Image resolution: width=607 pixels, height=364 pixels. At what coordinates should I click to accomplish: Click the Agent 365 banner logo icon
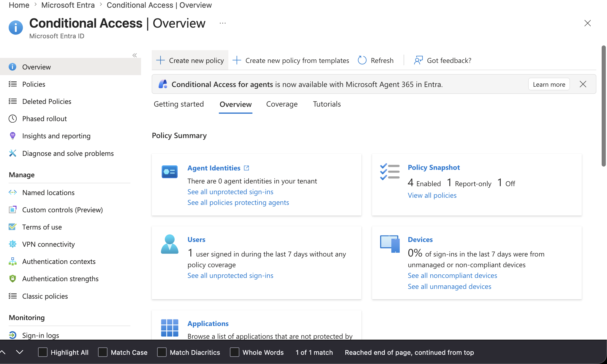coord(163,84)
